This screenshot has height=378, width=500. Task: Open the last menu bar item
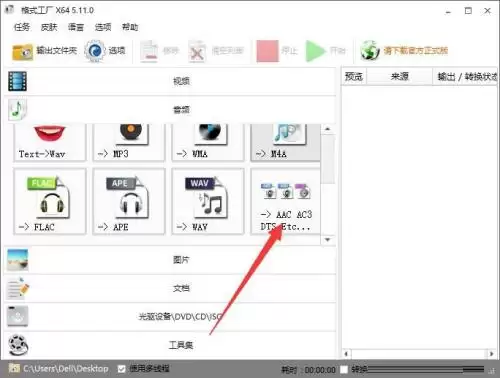click(x=130, y=27)
